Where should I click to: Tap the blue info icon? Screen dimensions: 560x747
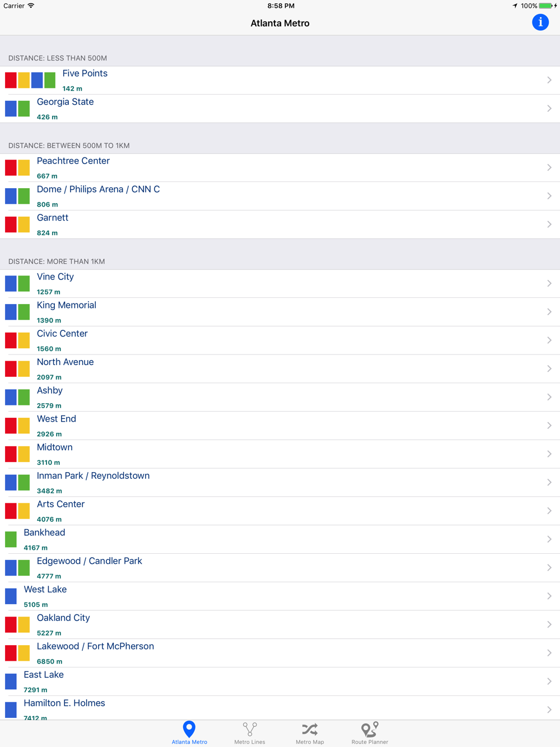pyautogui.click(x=540, y=22)
